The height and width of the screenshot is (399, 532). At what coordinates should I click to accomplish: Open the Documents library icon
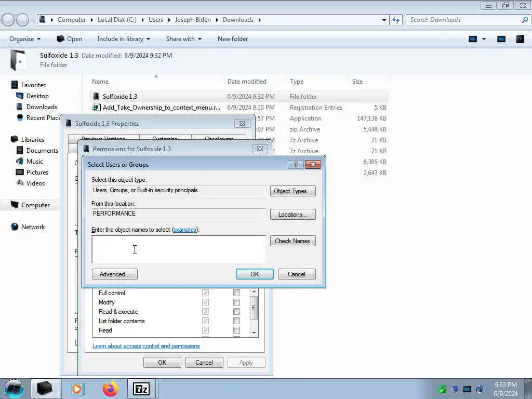20,150
